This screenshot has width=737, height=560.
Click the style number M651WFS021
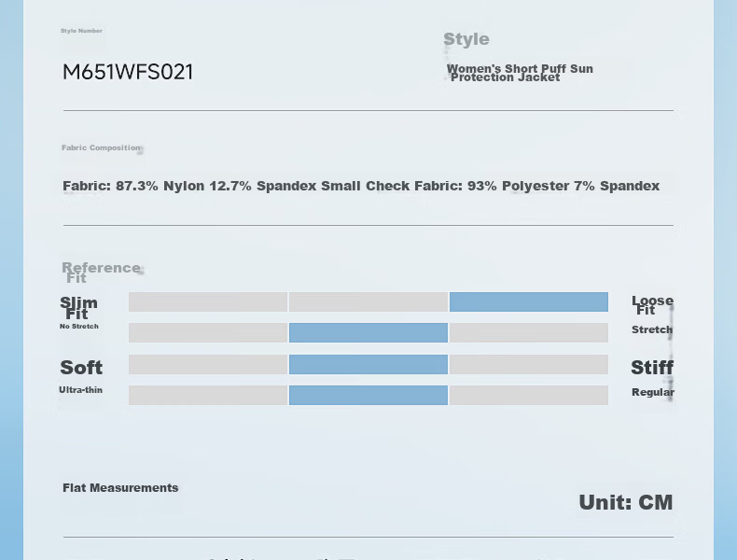(x=128, y=72)
